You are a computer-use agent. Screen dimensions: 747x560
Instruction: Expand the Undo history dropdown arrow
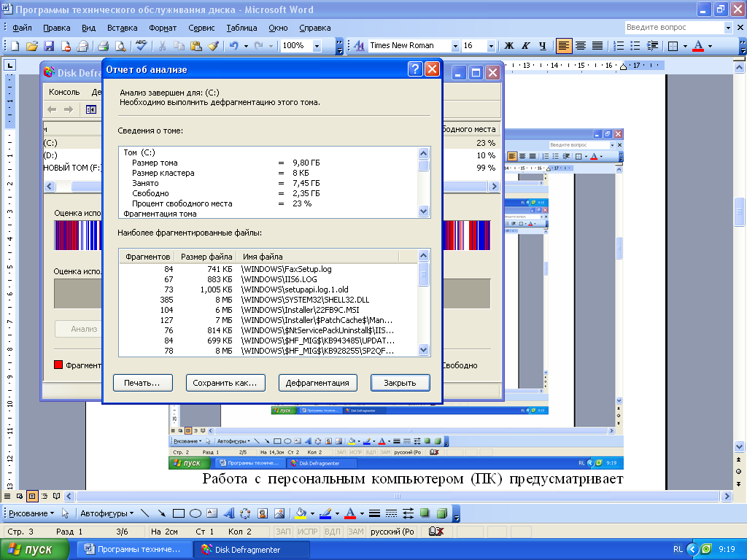click(x=246, y=46)
